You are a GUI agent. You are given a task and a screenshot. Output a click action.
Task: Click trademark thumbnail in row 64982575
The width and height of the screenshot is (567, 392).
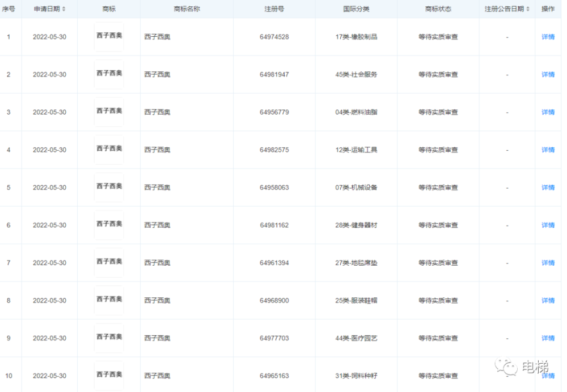point(109,150)
